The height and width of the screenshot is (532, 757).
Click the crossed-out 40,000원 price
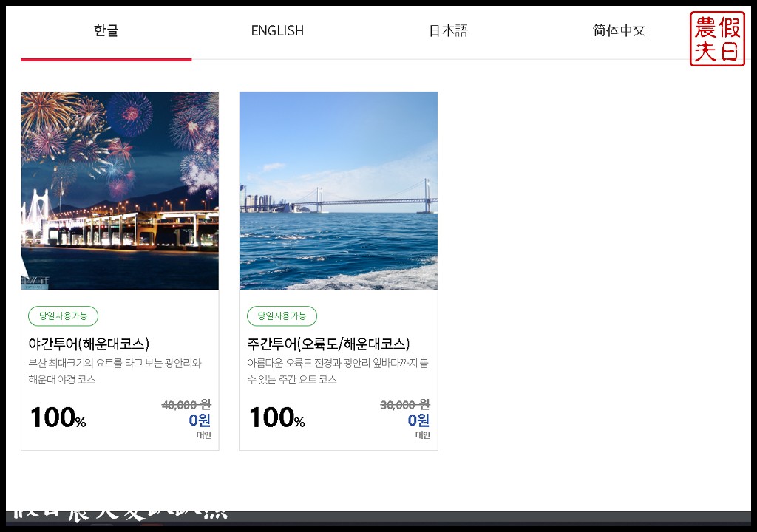point(186,405)
